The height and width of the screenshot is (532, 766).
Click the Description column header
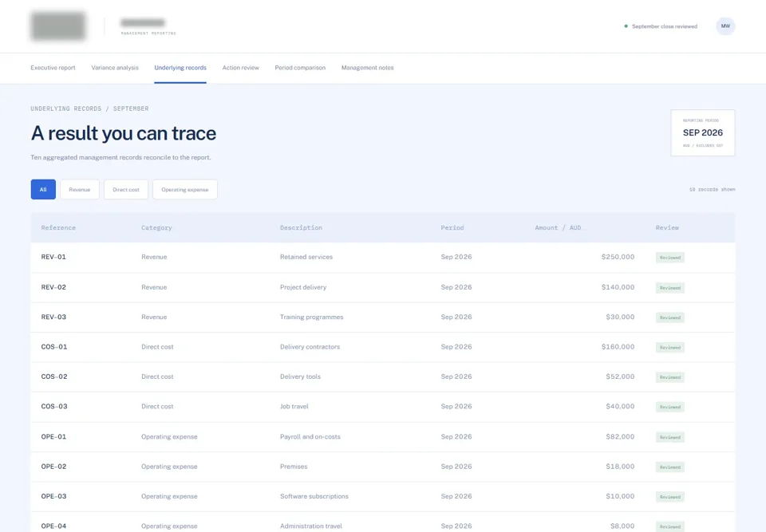pos(301,227)
